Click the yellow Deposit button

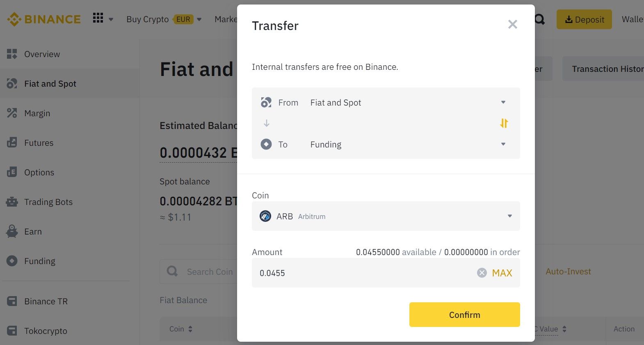point(584,19)
